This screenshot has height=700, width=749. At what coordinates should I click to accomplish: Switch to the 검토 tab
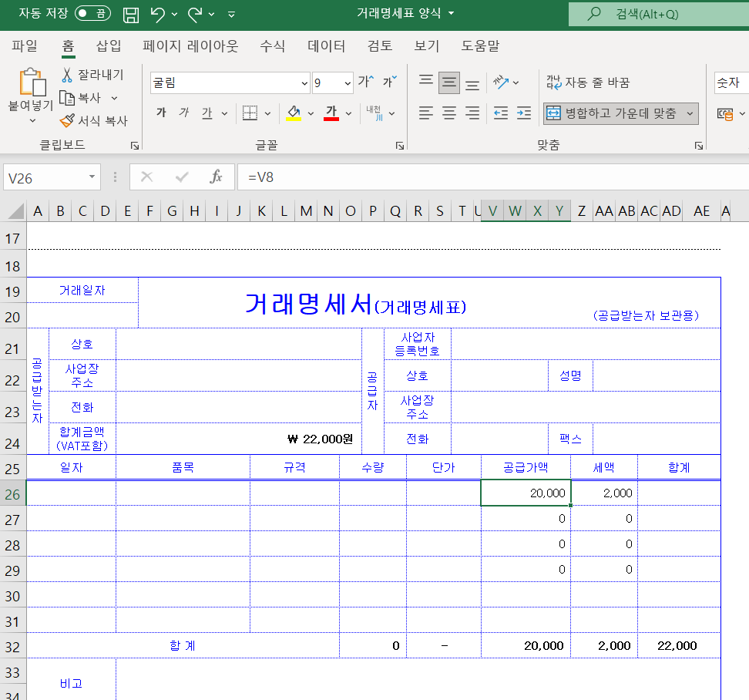(x=380, y=46)
